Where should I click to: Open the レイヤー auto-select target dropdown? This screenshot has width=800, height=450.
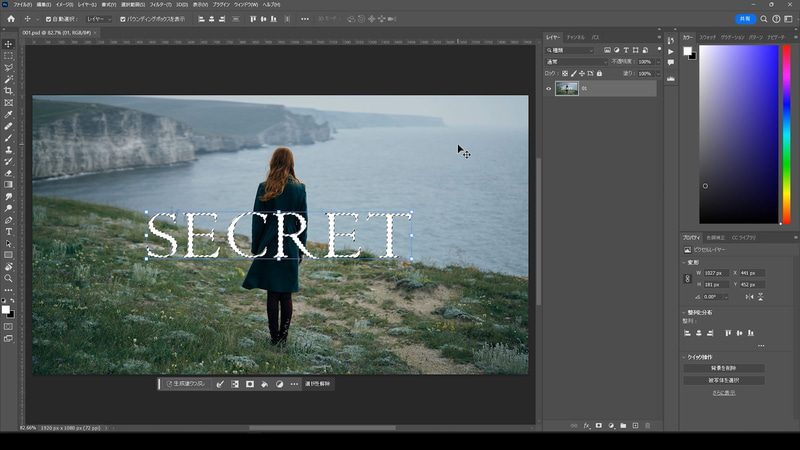coord(98,19)
